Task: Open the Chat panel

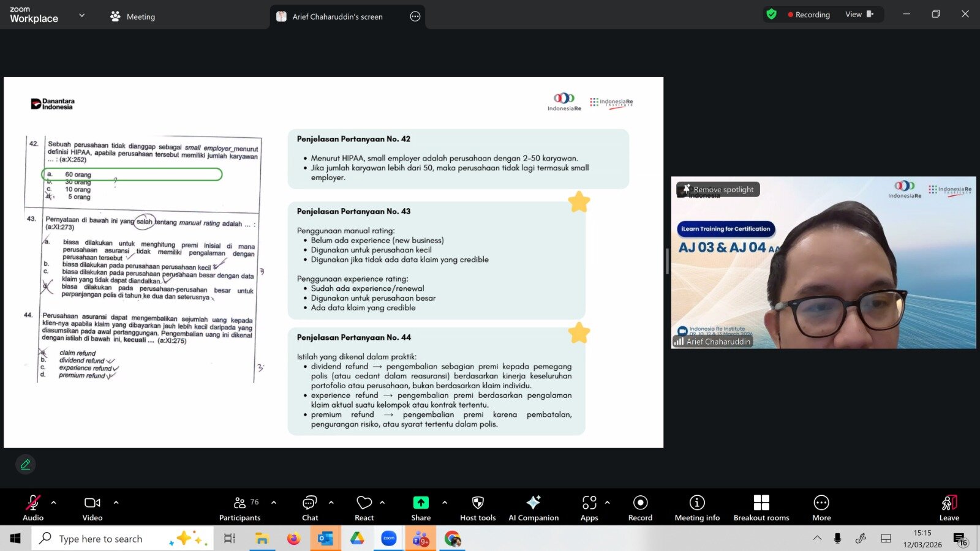Action: pos(310,508)
